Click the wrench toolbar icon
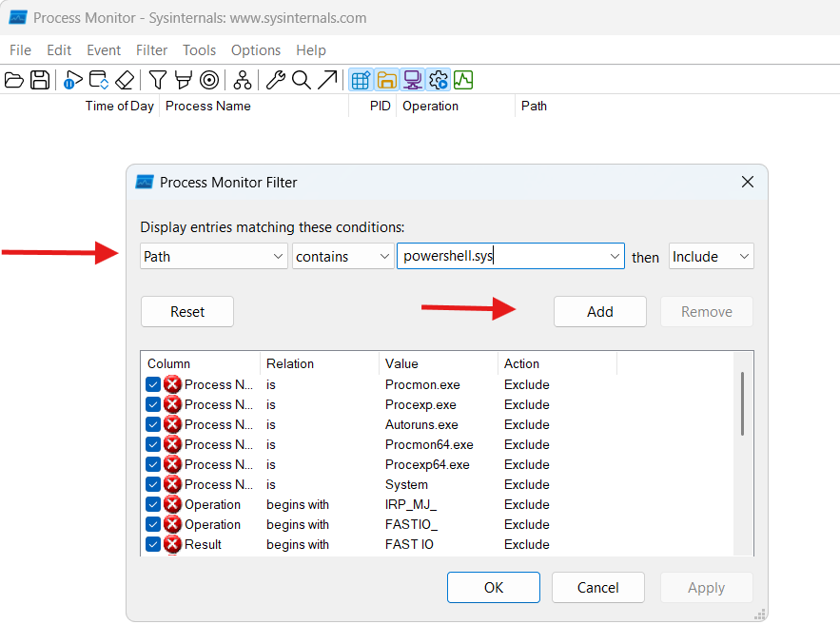The image size is (840, 644). pos(275,80)
